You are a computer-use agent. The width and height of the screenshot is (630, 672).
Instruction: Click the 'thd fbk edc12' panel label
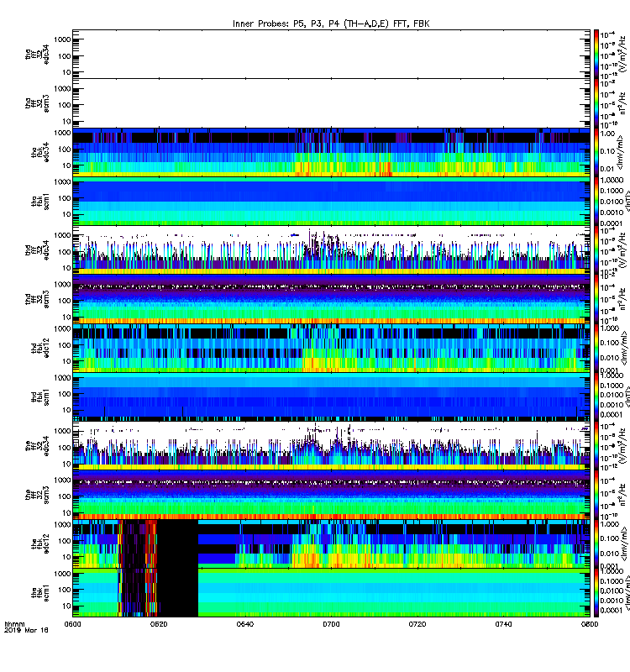tap(40, 348)
